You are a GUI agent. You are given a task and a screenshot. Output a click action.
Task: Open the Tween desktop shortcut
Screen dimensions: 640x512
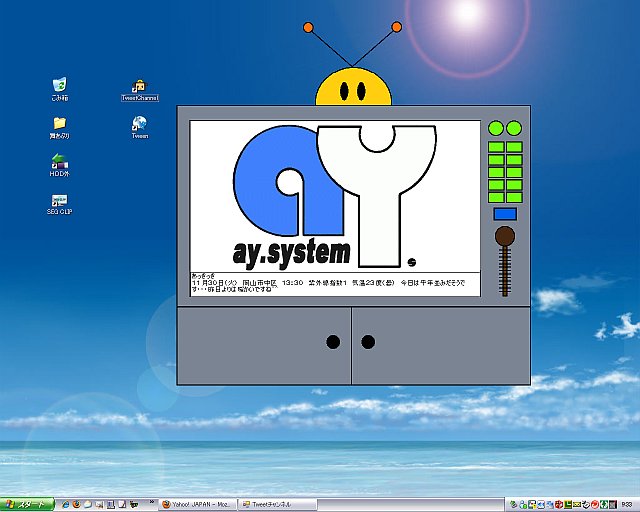(140, 127)
